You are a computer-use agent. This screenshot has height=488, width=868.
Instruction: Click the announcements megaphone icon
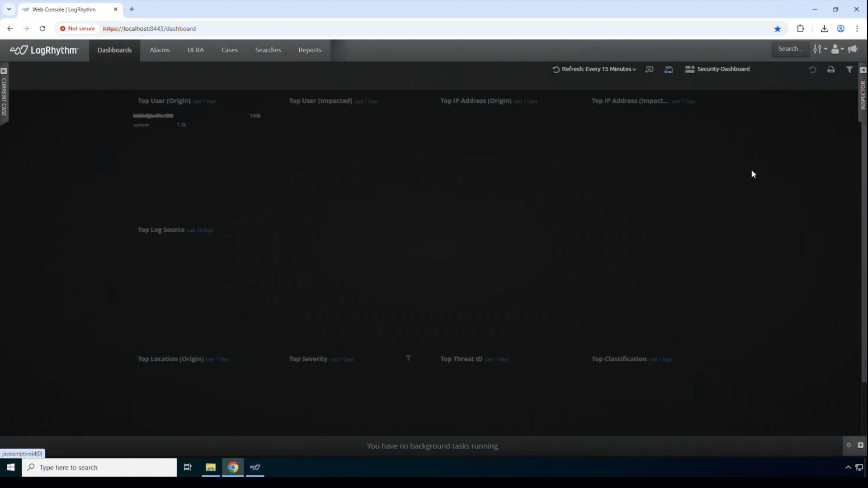pos(853,49)
